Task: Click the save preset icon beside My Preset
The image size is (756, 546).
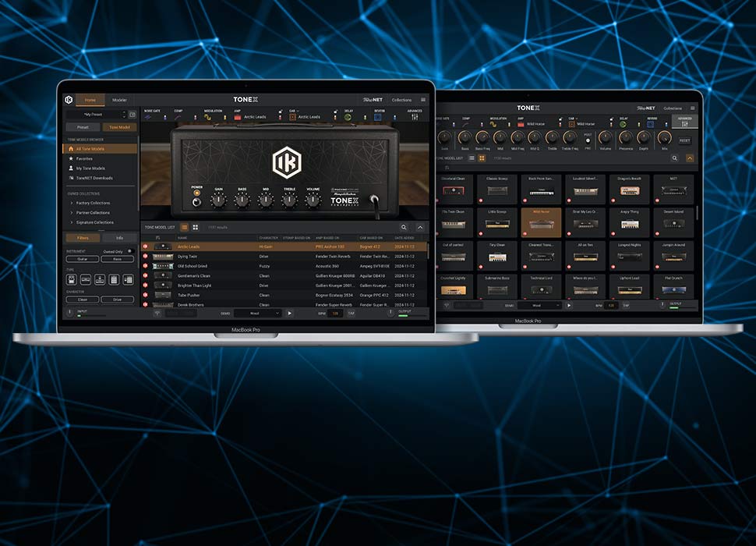Action: click(x=132, y=115)
